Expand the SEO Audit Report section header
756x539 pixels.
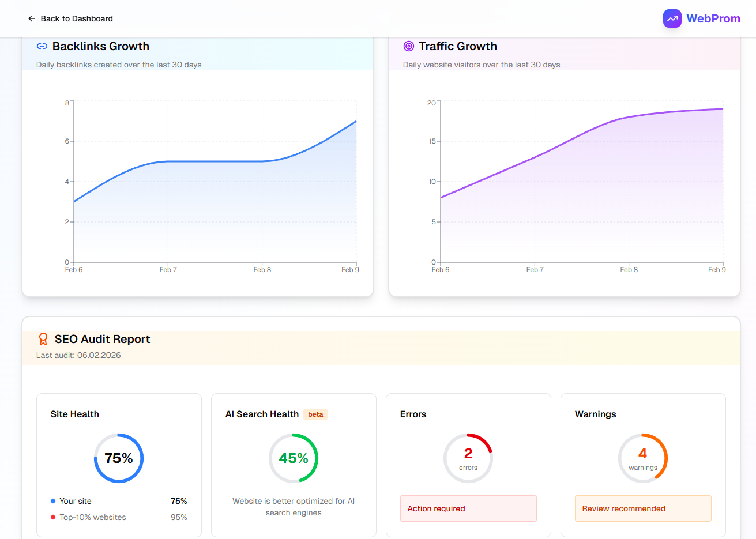381,346
